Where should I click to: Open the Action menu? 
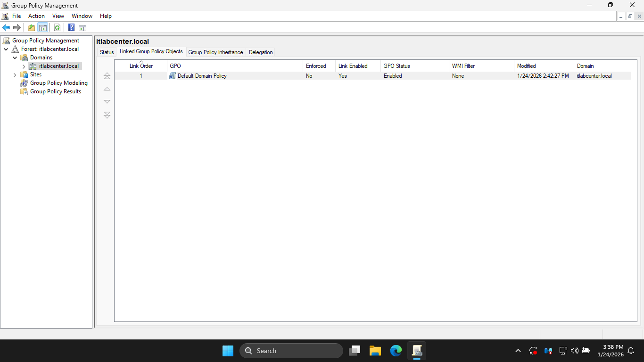pos(36,16)
